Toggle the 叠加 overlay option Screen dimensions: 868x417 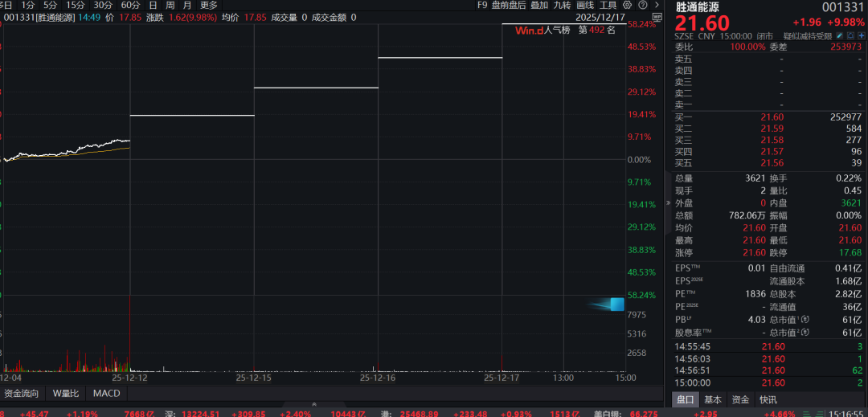(538, 5)
